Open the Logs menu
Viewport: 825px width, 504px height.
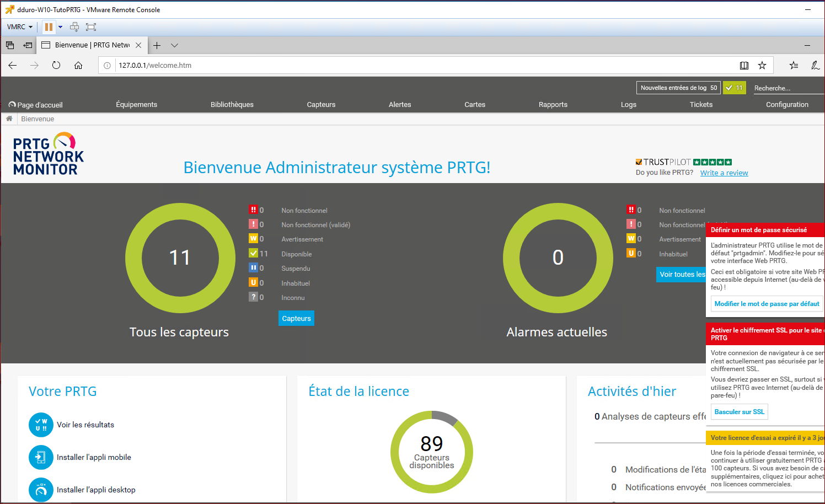pyautogui.click(x=629, y=105)
